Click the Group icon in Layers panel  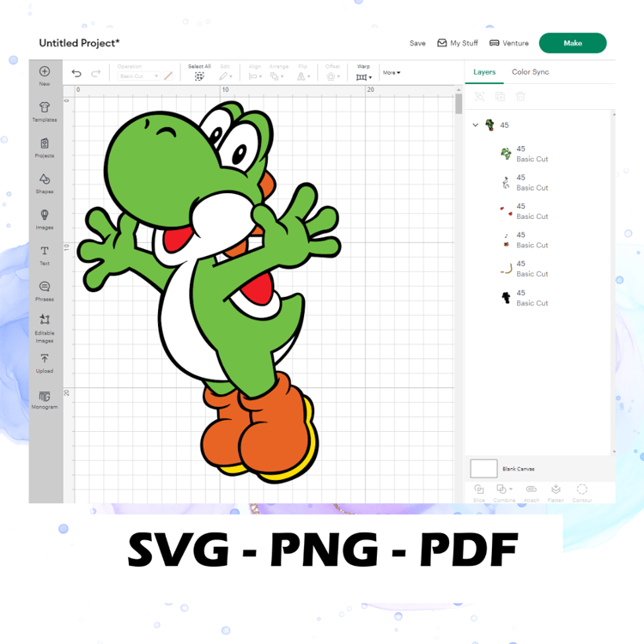click(x=479, y=96)
